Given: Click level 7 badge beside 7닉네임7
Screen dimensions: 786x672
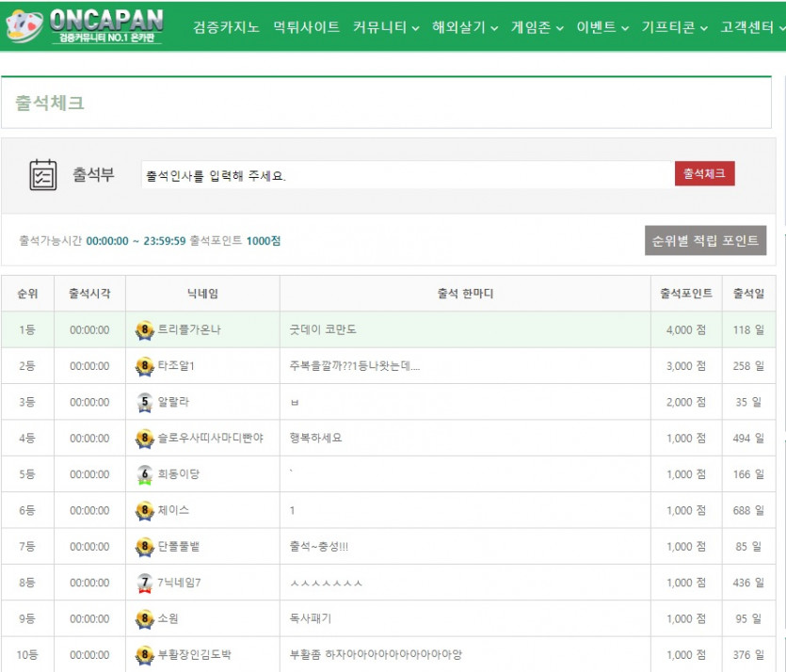Looking at the screenshot, I should 144,584.
